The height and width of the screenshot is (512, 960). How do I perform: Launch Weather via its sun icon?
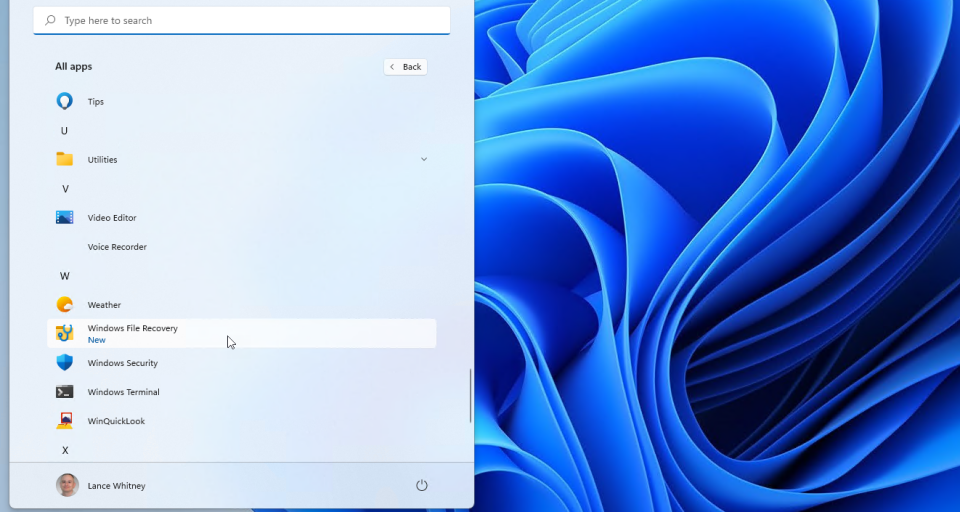tap(64, 304)
